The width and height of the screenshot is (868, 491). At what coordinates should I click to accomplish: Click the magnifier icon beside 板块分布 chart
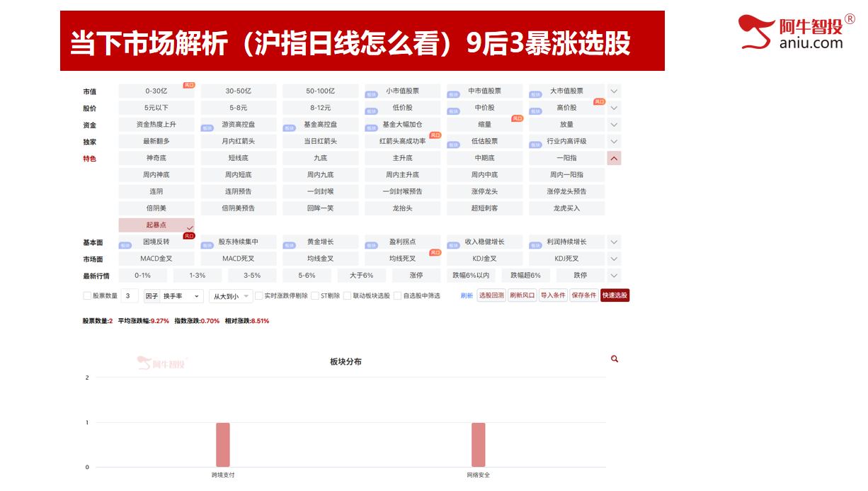pos(615,359)
